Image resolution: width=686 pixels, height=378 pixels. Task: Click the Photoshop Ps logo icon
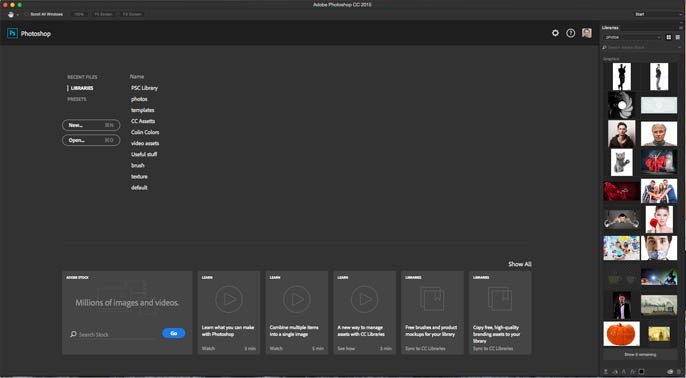12,33
